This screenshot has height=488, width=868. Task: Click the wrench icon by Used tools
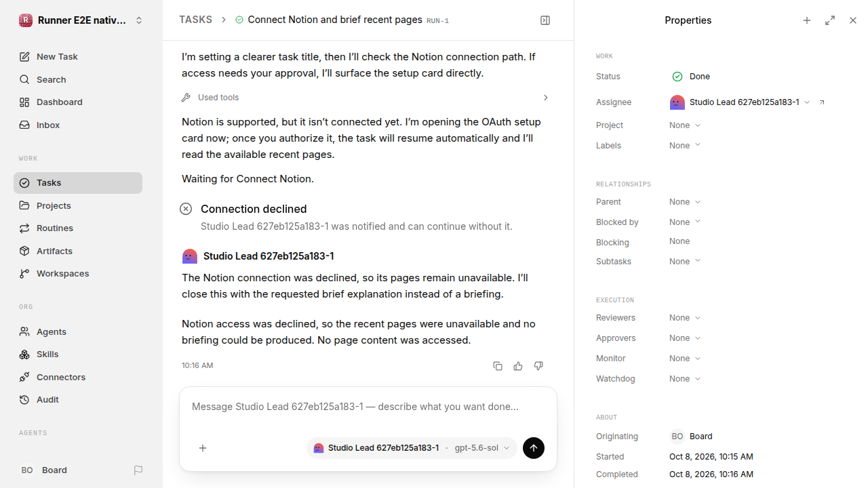[x=186, y=98]
